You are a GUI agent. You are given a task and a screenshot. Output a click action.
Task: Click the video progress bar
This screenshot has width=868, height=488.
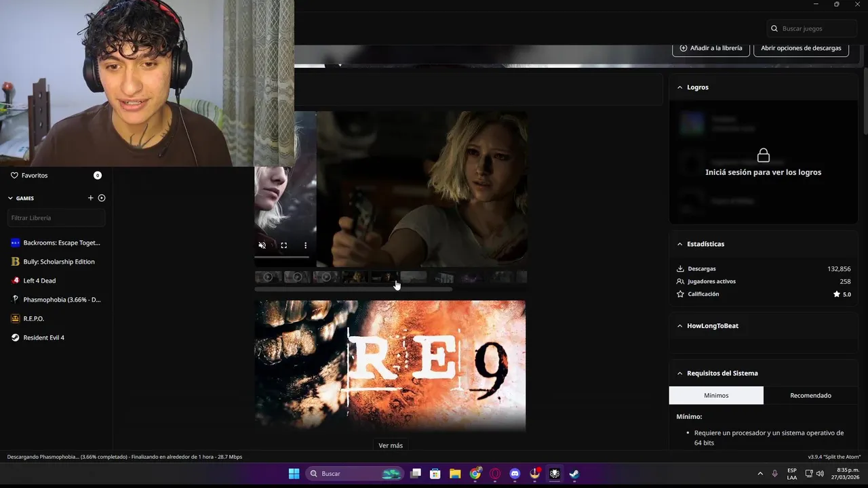(x=282, y=257)
